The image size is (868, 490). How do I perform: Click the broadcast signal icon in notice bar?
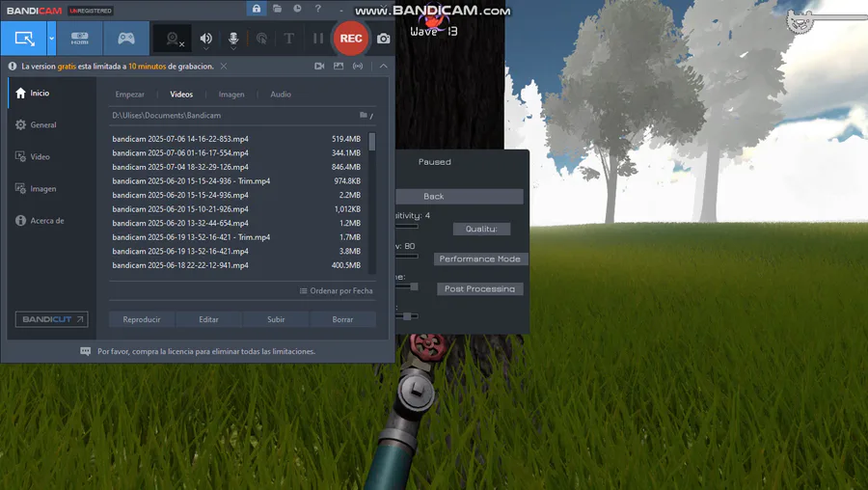pos(358,66)
